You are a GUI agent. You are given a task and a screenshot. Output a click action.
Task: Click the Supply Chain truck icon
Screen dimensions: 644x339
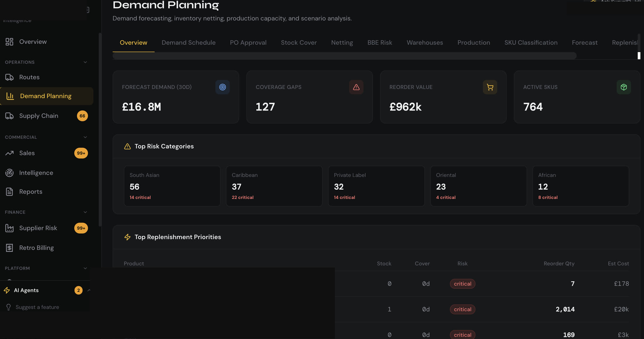pos(9,116)
